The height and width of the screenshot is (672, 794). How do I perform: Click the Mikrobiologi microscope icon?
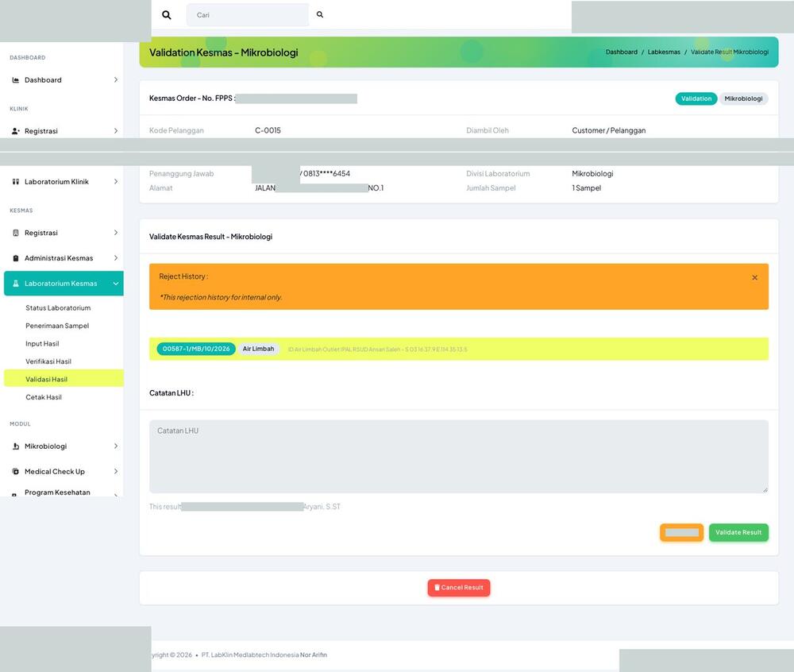[16, 446]
